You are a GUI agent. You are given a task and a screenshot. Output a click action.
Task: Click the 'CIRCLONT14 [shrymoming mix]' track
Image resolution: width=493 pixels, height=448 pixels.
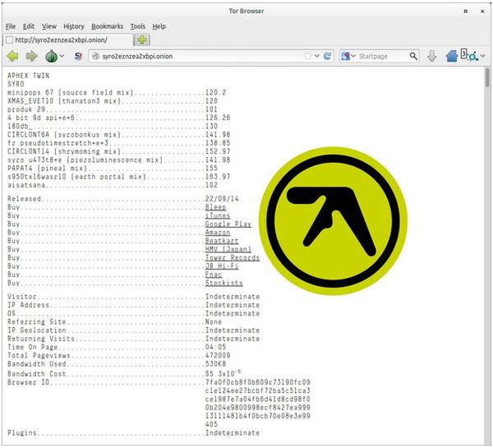pos(64,151)
